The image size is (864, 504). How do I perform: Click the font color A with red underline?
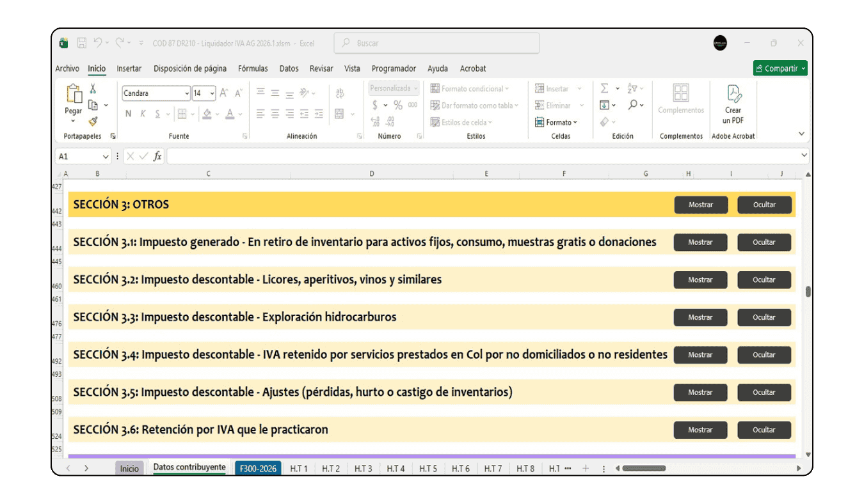click(229, 114)
